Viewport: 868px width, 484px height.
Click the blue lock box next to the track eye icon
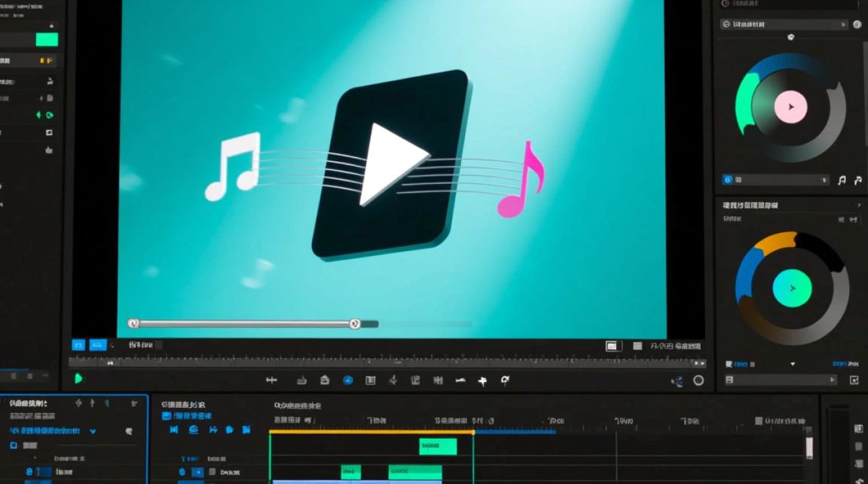(198, 472)
